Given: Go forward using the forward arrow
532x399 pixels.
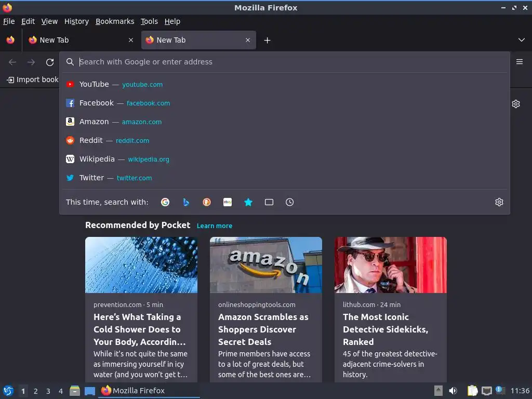Looking at the screenshot, I should click(31, 62).
